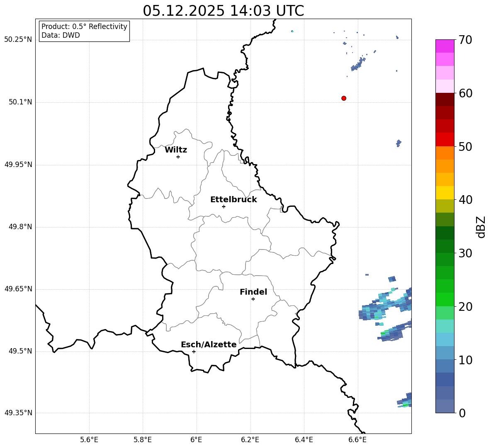Click the longitude label 5.8°E
Screen dimensions: 491x448
(143, 440)
